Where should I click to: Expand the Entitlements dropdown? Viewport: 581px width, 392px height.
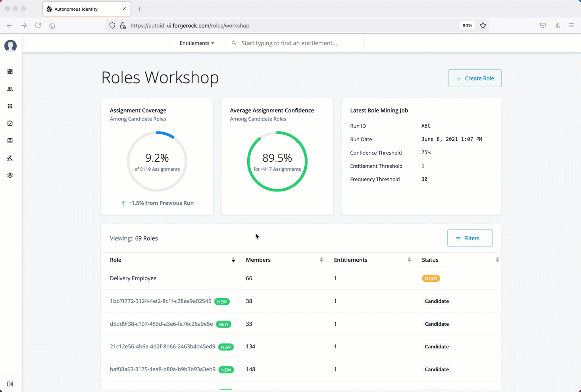pyautogui.click(x=197, y=43)
